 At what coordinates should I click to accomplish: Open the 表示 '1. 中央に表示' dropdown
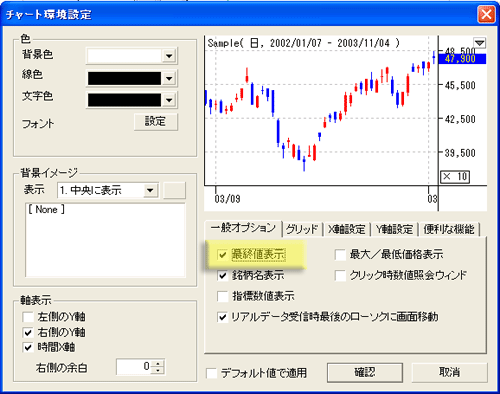pyautogui.click(x=150, y=190)
